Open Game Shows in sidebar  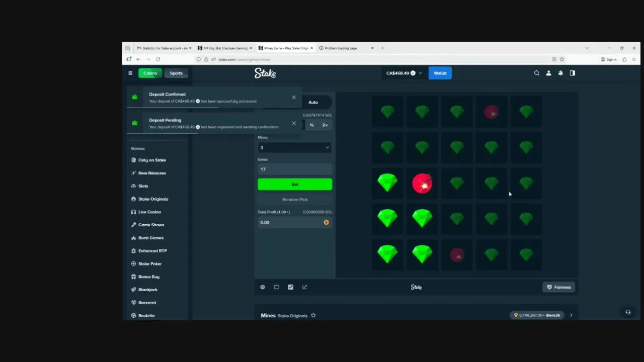(x=151, y=225)
